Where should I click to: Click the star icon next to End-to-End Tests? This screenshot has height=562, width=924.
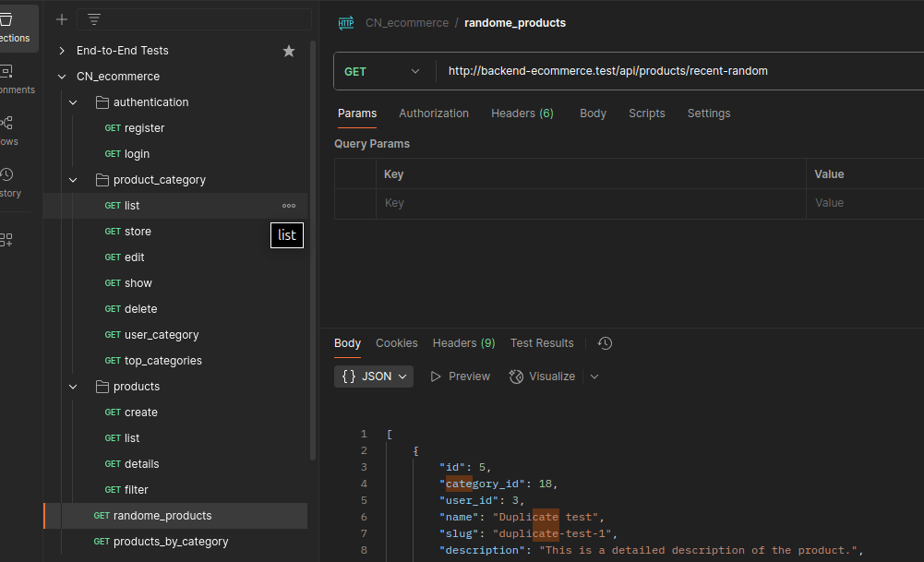(x=289, y=51)
